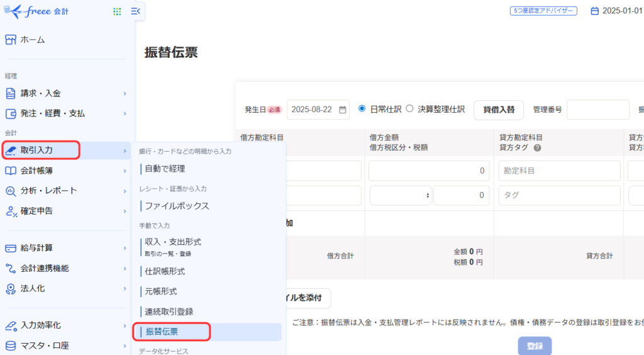Screen dimensions: 644x355
Task: Open 自動で経理 in the submenu
Action: point(165,169)
